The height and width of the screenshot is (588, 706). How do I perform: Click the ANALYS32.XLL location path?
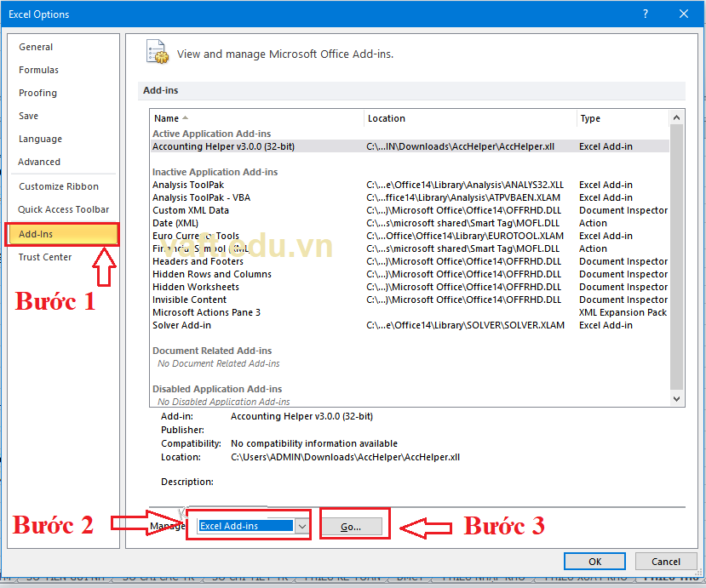pyautogui.click(x=465, y=185)
